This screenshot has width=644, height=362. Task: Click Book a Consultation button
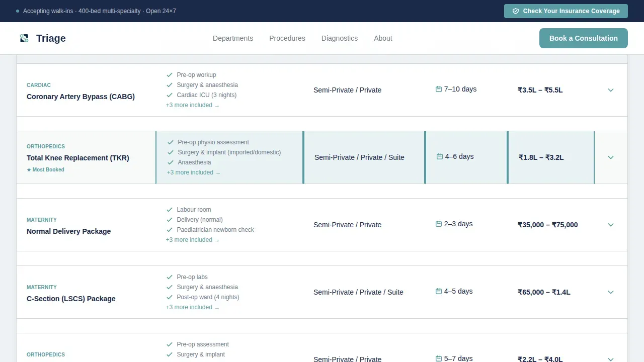pos(584,38)
